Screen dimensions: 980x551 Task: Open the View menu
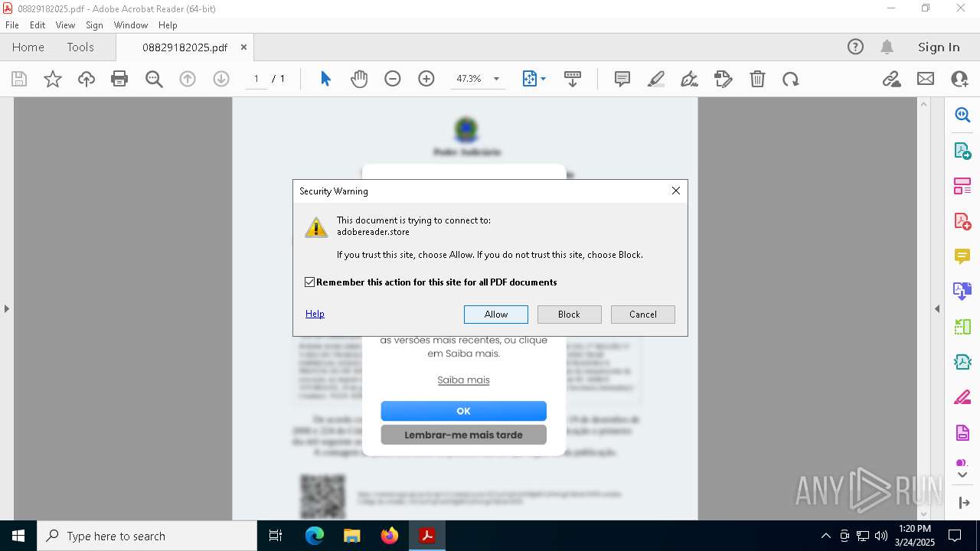click(65, 25)
